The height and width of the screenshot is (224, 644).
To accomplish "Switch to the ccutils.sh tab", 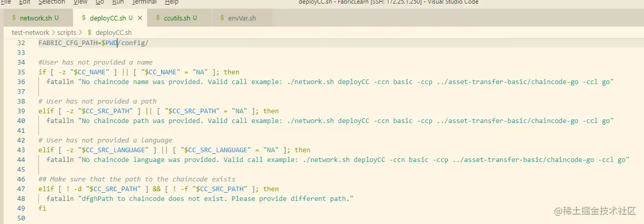I will (x=179, y=18).
